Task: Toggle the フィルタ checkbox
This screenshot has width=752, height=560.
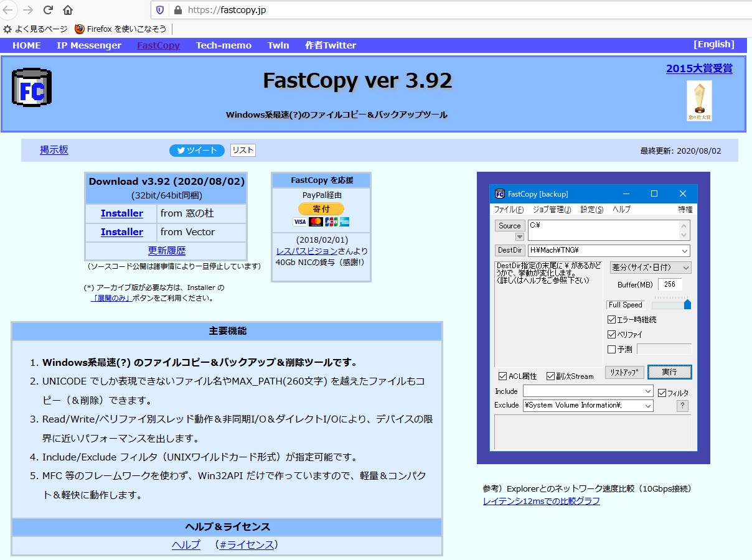Action: [x=662, y=393]
